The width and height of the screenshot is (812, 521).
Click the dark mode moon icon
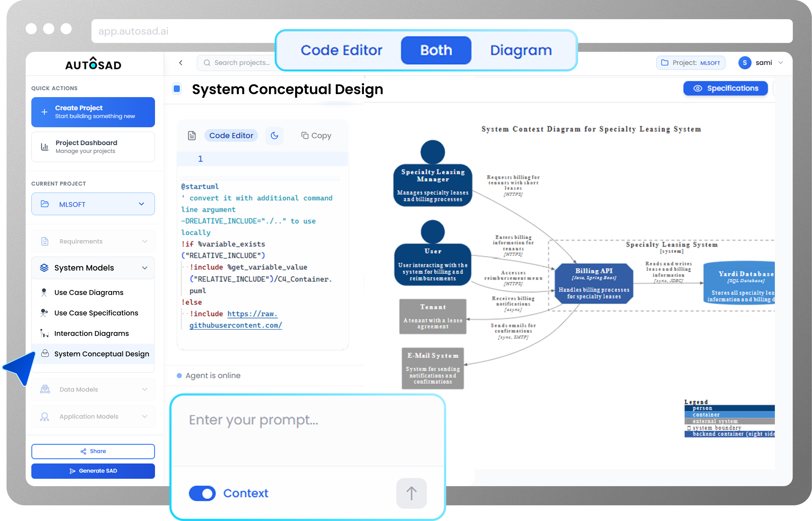274,136
